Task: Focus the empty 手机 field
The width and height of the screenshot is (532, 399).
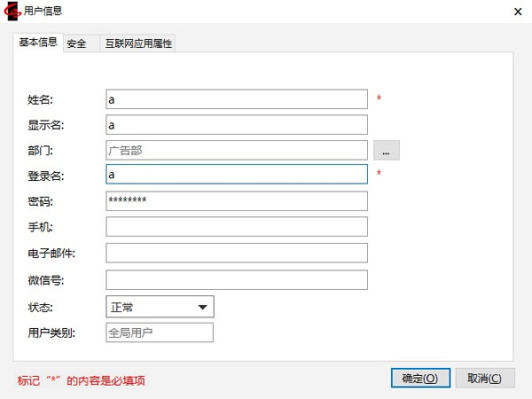Action: 236,226
